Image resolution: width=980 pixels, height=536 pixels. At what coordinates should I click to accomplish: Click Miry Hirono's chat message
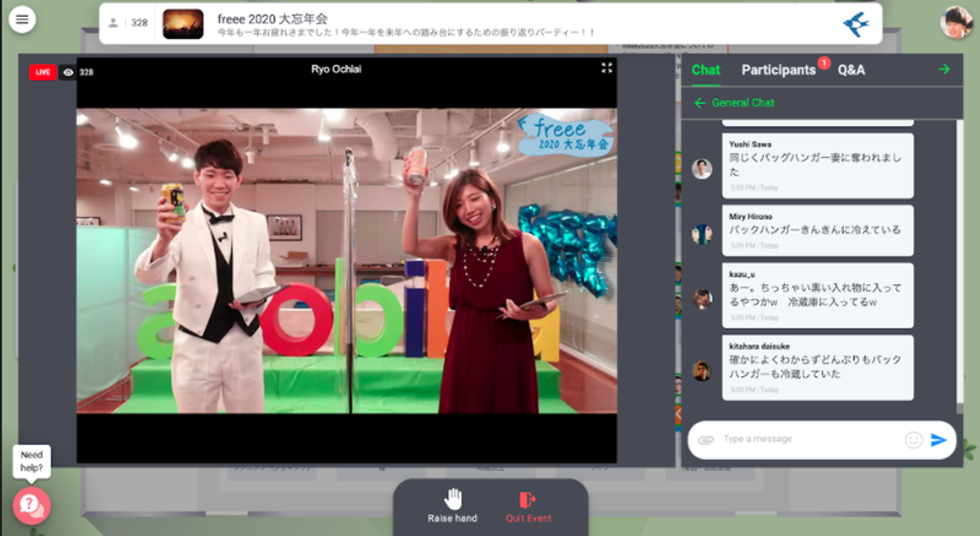[x=817, y=230]
